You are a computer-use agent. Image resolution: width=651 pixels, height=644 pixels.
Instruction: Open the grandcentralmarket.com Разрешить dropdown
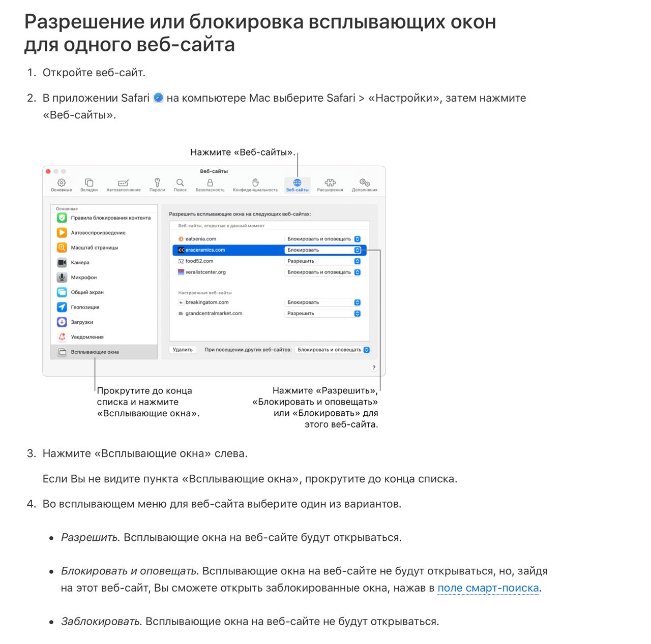[322, 314]
